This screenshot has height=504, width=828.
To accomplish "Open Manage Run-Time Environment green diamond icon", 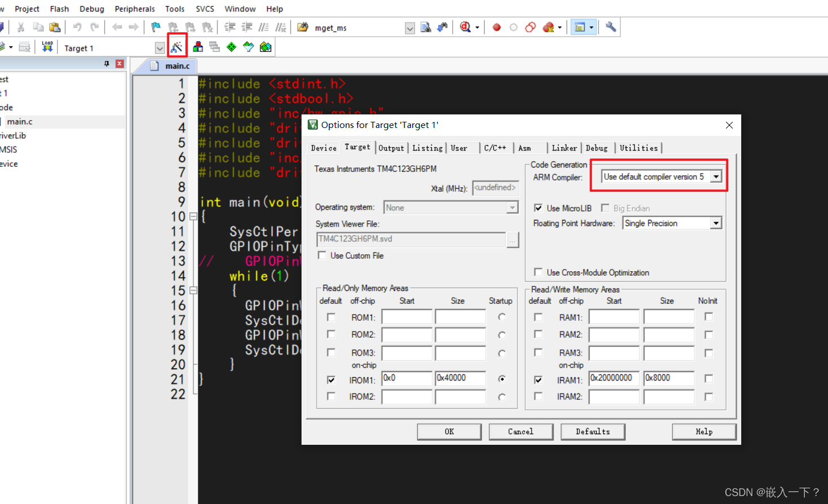I will pos(232,47).
